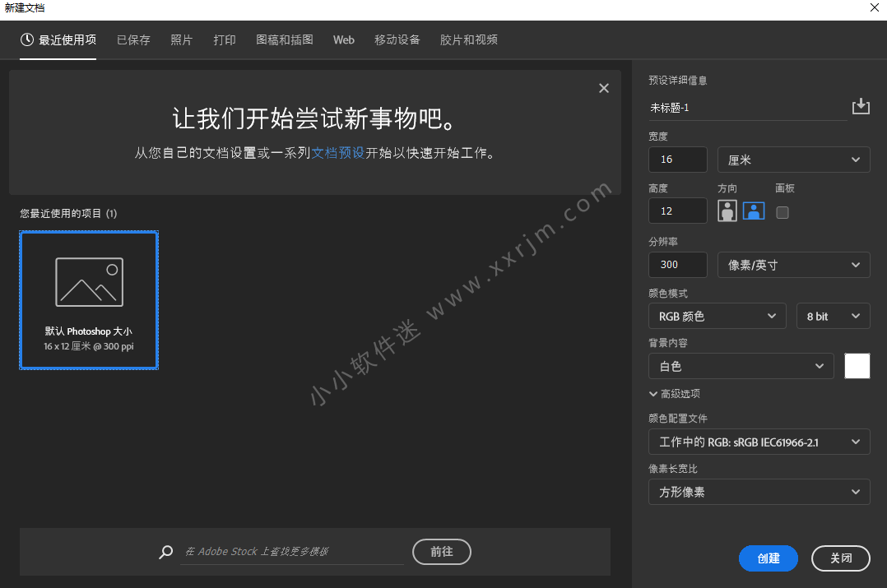The height and width of the screenshot is (588, 887).
Task: Click the clock icon on recent tab
Action: pos(27,39)
